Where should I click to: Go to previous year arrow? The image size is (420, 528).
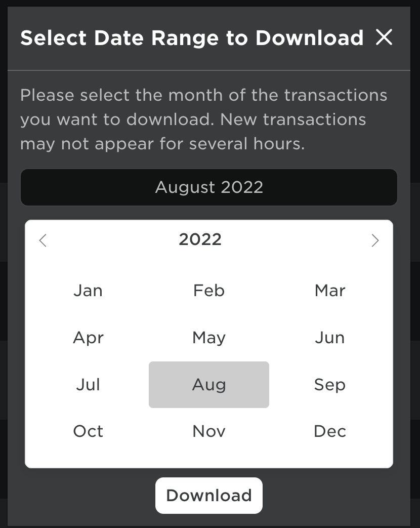point(43,240)
